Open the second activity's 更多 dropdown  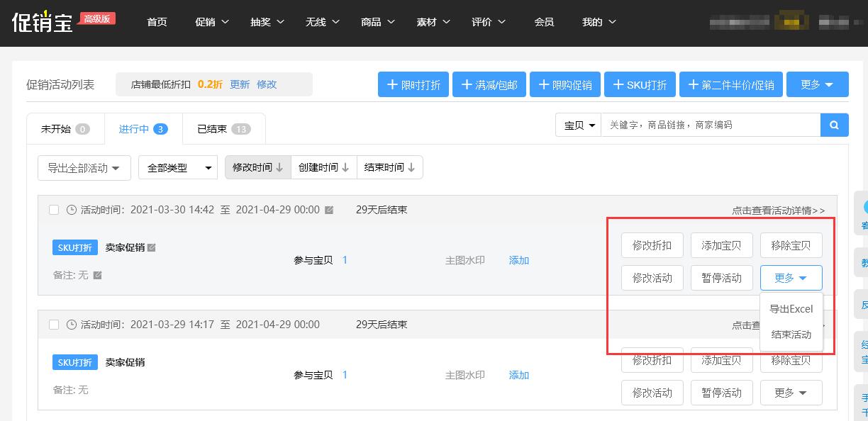pyautogui.click(x=791, y=393)
